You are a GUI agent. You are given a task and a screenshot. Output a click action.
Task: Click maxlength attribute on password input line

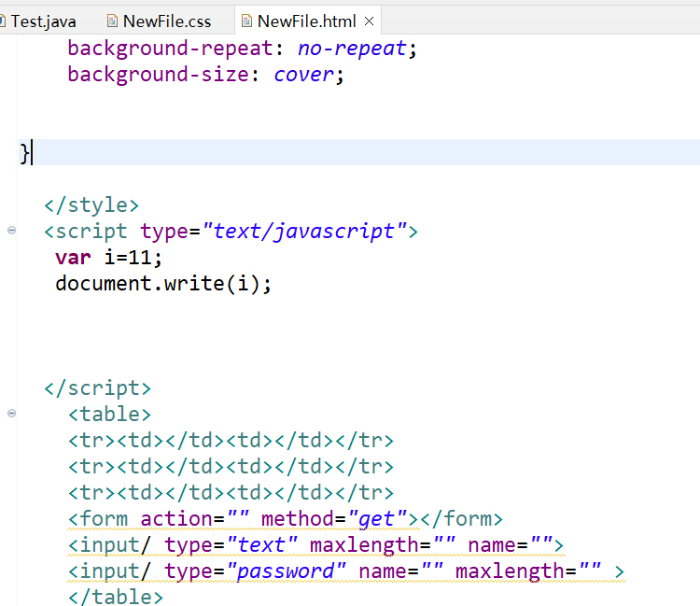[511, 571]
